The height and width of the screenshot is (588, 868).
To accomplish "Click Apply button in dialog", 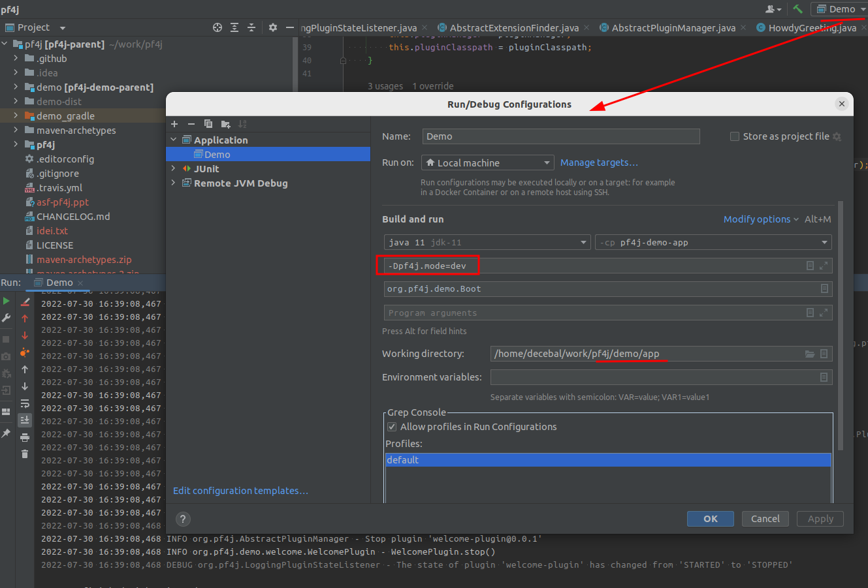I will tap(820, 519).
